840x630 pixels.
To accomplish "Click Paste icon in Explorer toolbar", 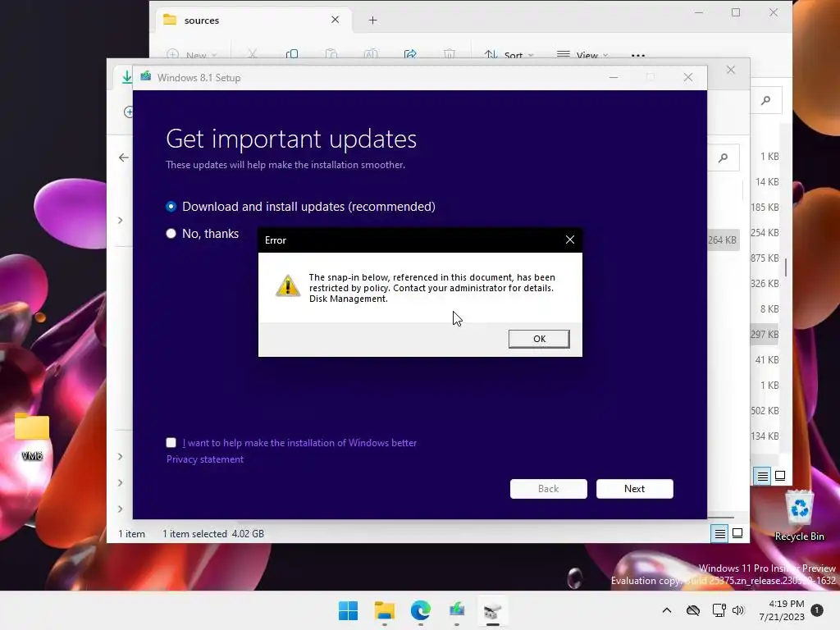I will pyautogui.click(x=331, y=54).
